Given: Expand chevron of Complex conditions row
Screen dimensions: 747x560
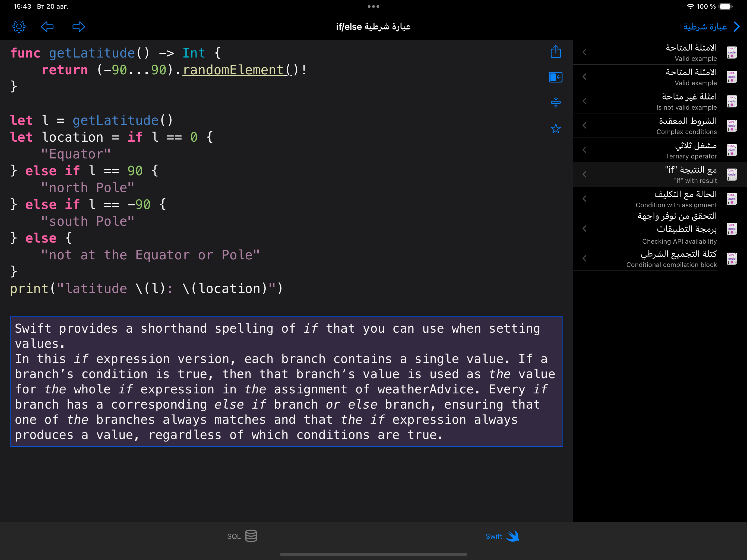Looking at the screenshot, I should tap(585, 126).
